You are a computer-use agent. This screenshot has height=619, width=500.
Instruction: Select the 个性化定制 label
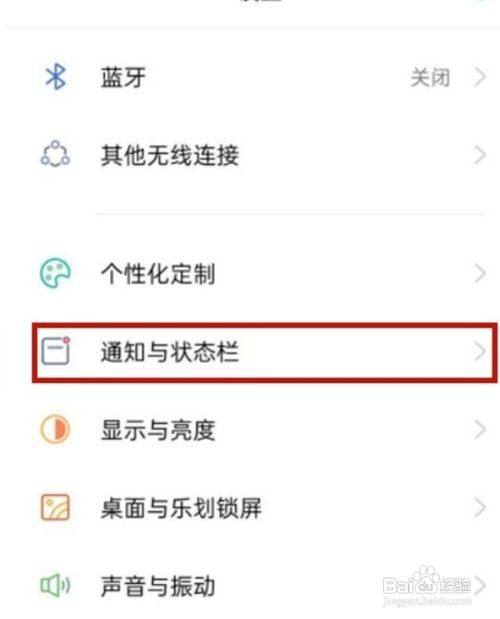click(x=158, y=274)
